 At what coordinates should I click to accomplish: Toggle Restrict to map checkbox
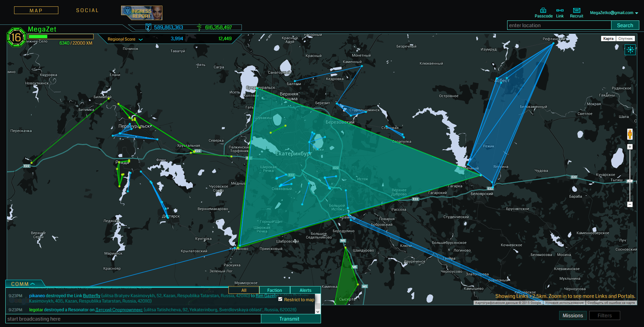pos(281,299)
